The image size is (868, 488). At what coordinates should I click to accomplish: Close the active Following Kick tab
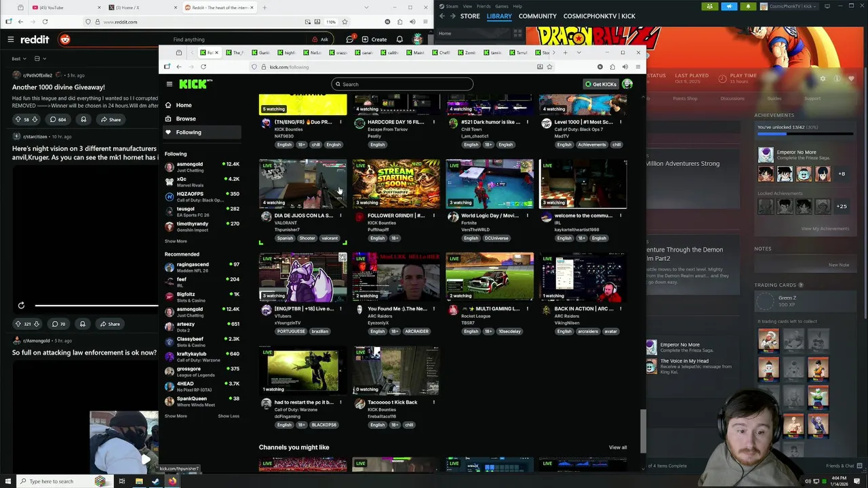pos(217,52)
